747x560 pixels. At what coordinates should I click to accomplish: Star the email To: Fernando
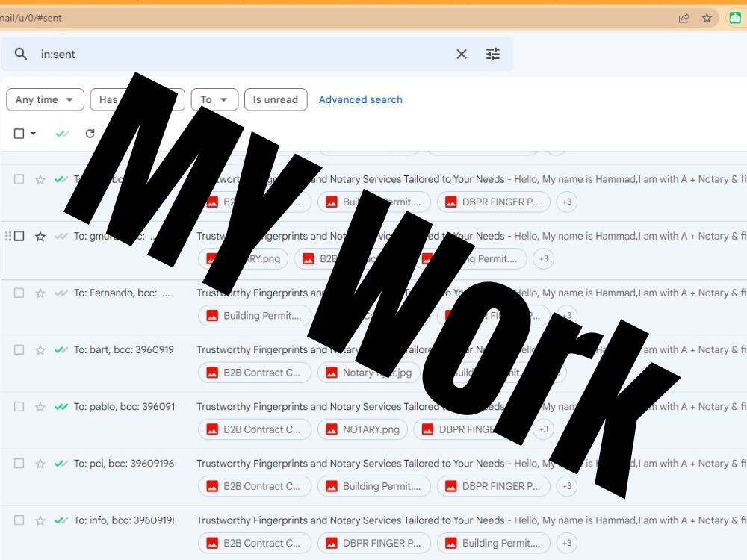[x=40, y=293]
